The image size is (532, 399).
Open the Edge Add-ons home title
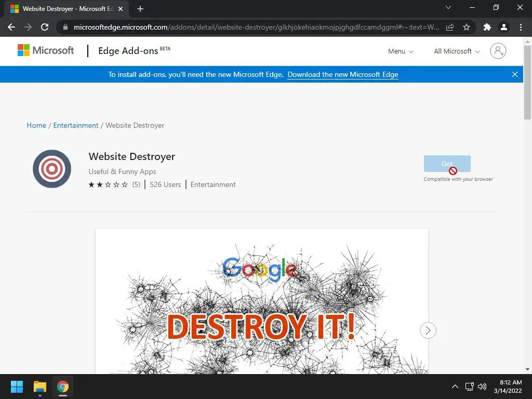click(x=134, y=50)
